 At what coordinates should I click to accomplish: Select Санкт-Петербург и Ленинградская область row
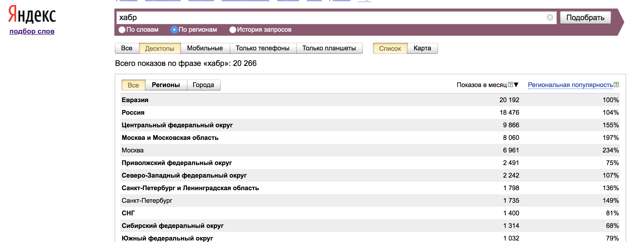click(370, 188)
